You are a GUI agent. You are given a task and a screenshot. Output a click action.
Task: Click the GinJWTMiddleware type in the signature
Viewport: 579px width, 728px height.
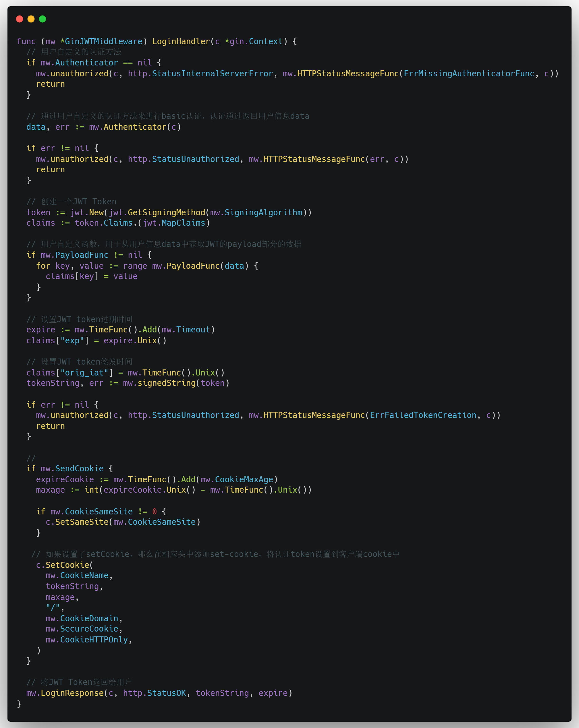[x=103, y=42]
